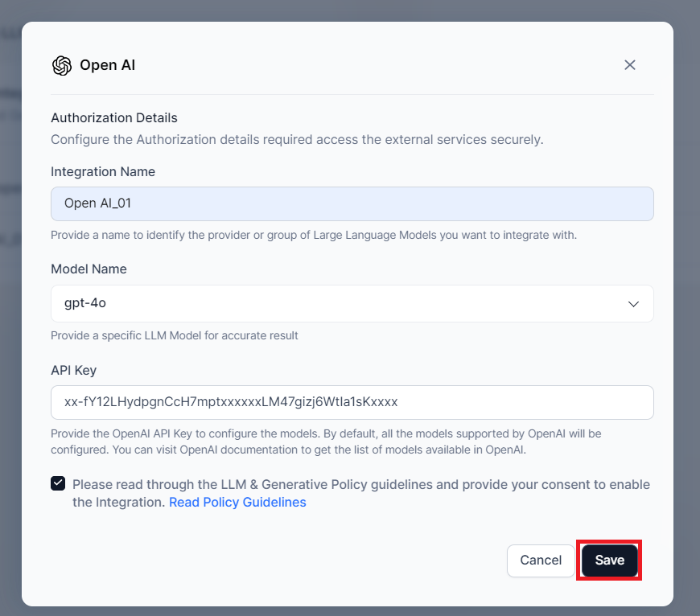Click the OpenAI API Key help description
The height and width of the screenshot is (616, 700).
(x=326, y=441)
